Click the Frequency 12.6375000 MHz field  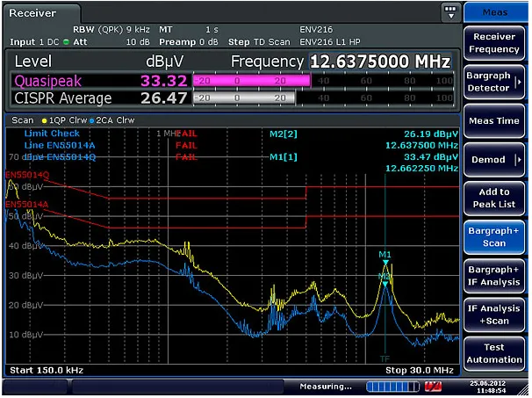(380, 62)
